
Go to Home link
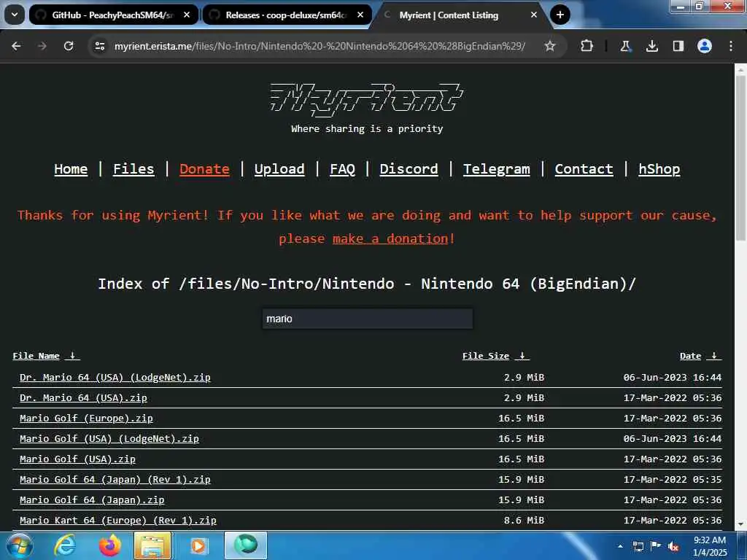(71, 169)
